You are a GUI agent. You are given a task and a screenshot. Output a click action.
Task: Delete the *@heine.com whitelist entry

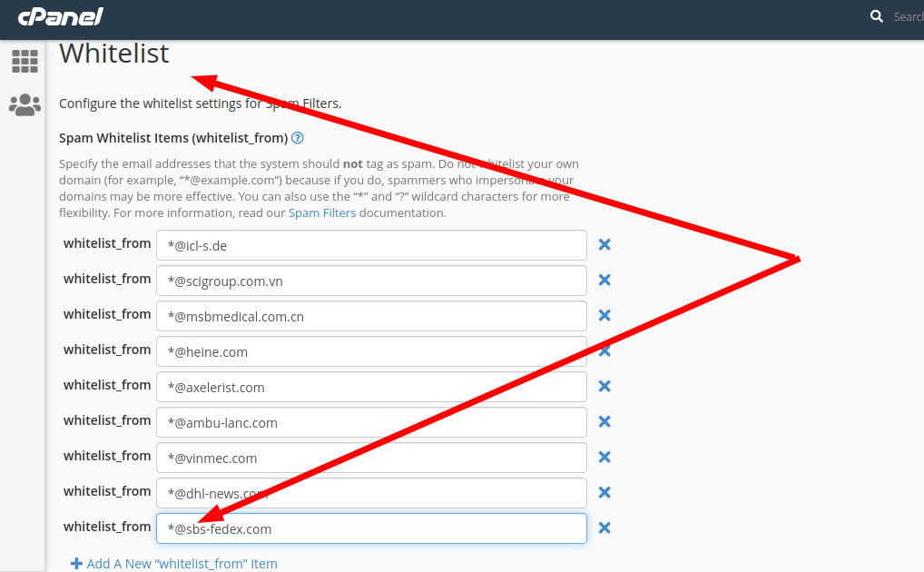605,350
